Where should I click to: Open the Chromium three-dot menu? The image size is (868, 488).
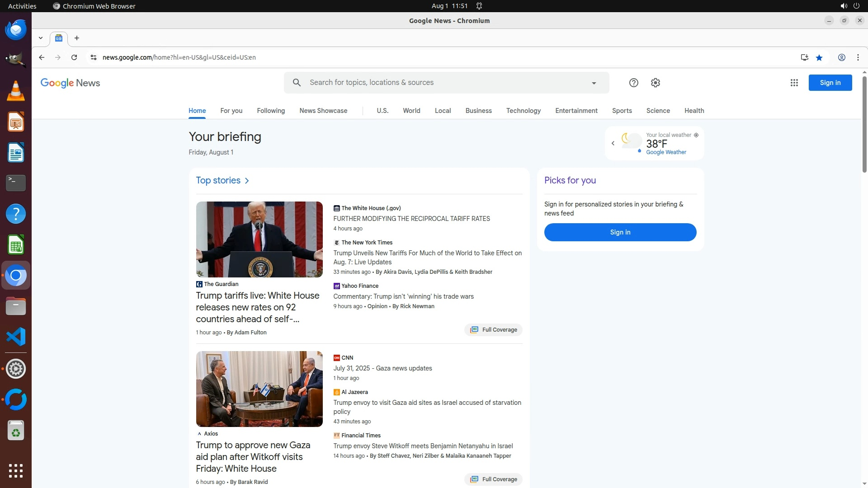click(x=858, y=57)
